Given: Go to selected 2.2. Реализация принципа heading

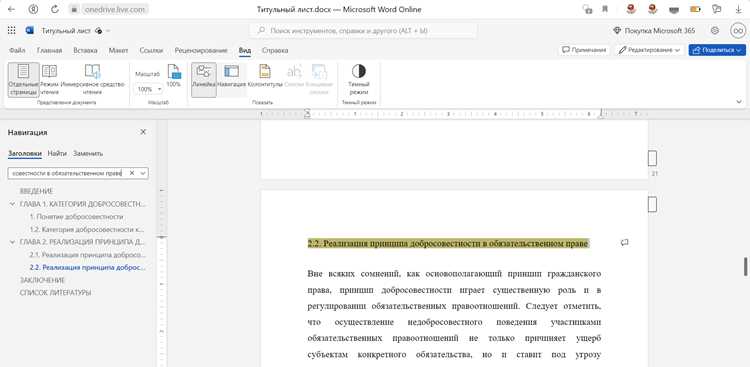Looking at the screenshot, I should click(x=88, y=267).
